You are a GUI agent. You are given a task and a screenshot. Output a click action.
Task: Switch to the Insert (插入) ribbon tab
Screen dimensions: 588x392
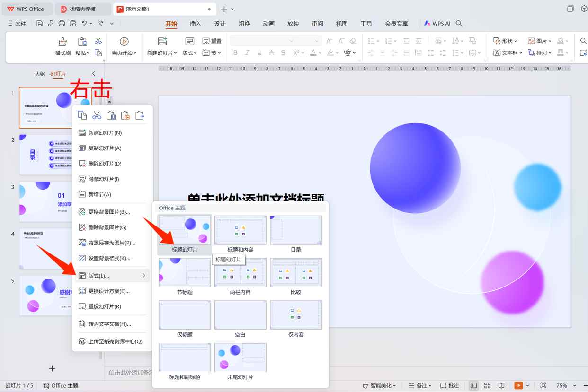196,24
